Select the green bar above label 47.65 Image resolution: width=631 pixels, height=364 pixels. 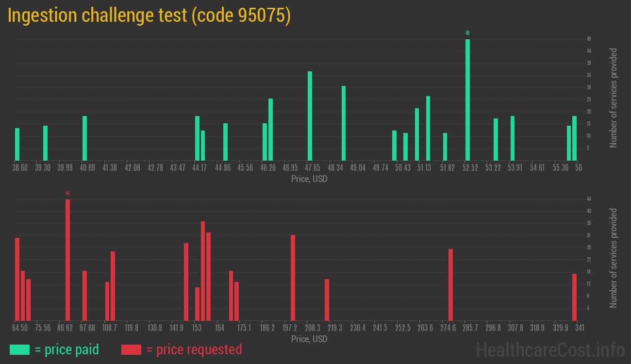coord(310,116)
